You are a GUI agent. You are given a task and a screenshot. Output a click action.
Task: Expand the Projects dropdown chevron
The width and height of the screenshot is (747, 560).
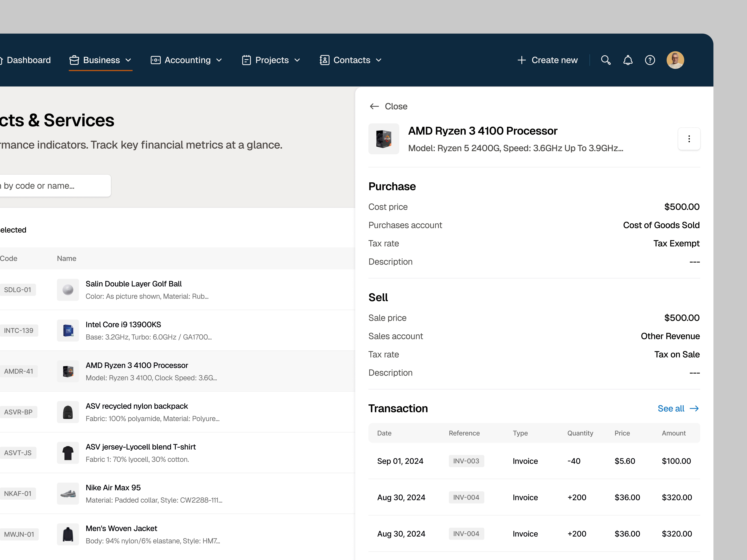coord(297,60)
